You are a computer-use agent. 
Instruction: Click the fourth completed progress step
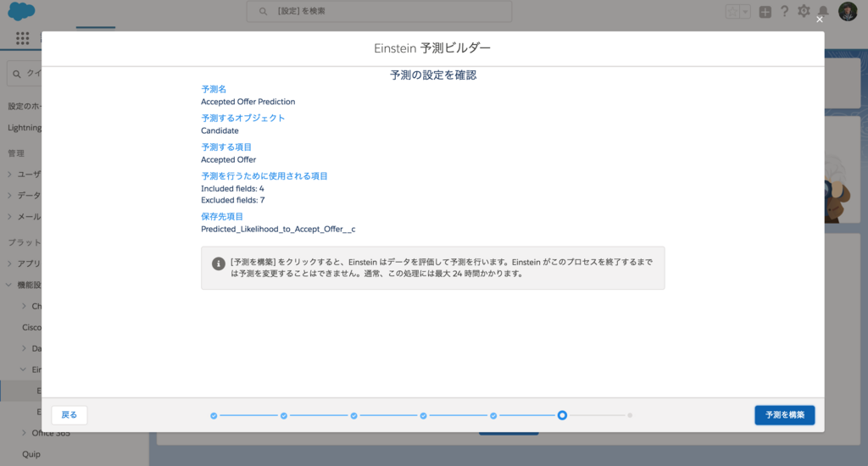pos(423,416)
